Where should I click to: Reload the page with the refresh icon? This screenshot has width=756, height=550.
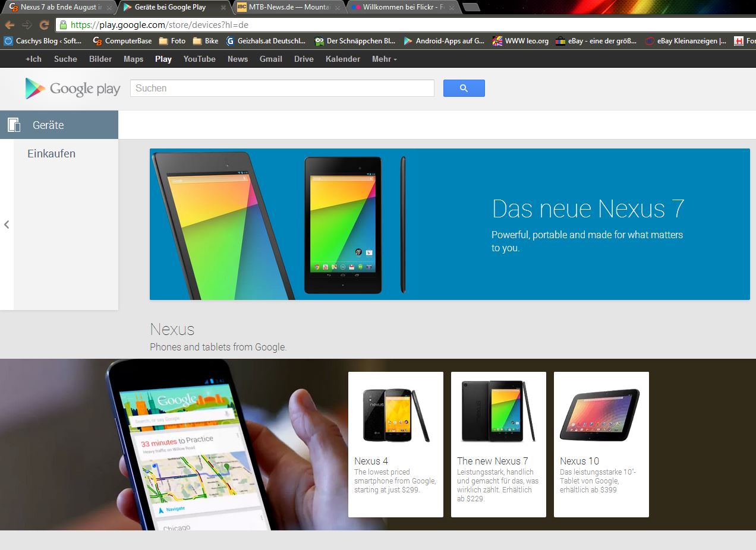pos(44,25)
